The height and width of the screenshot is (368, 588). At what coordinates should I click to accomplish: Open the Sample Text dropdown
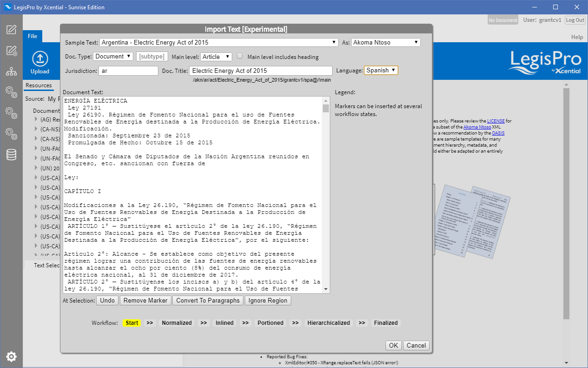point(219,42)
